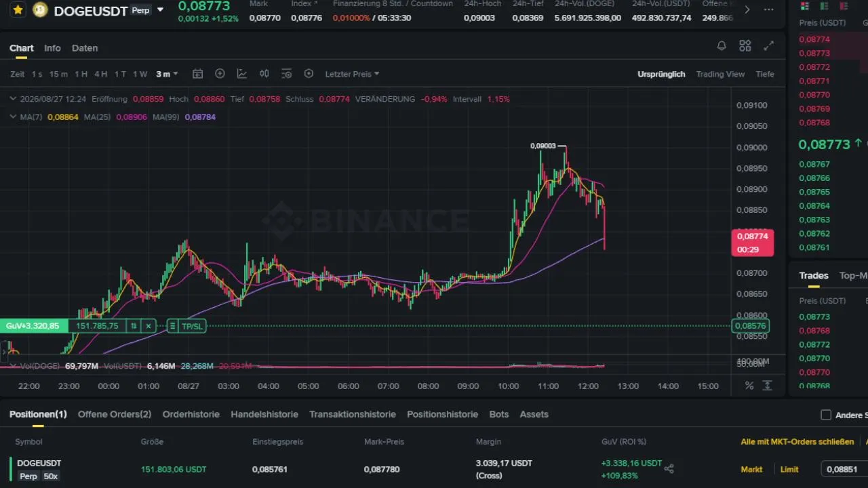Open Positionen(1) tab
Screen dimensions: 868x488
coord(38,414)
